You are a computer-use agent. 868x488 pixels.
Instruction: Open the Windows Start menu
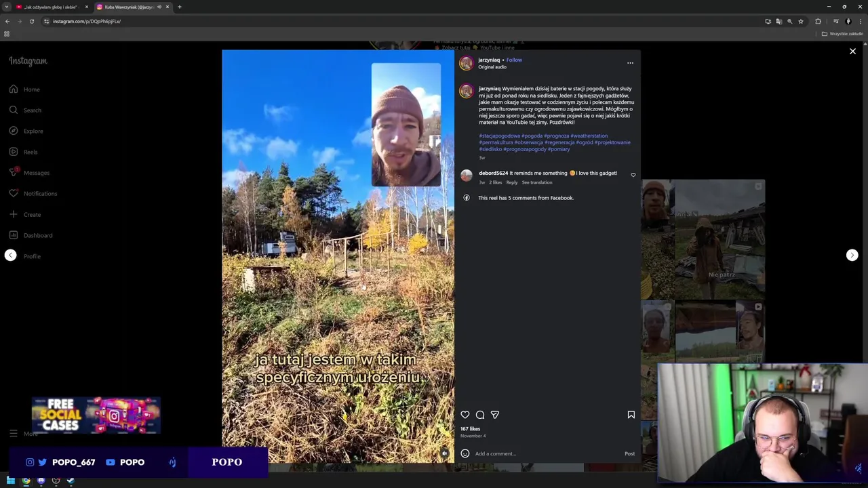coord(11,481)
